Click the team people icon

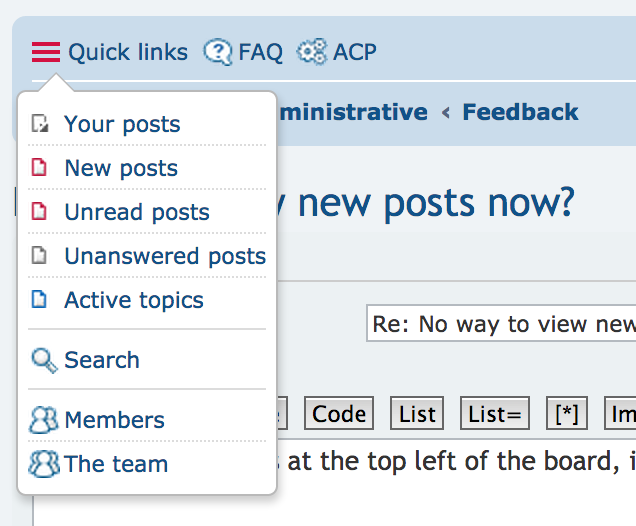[44, 464]
